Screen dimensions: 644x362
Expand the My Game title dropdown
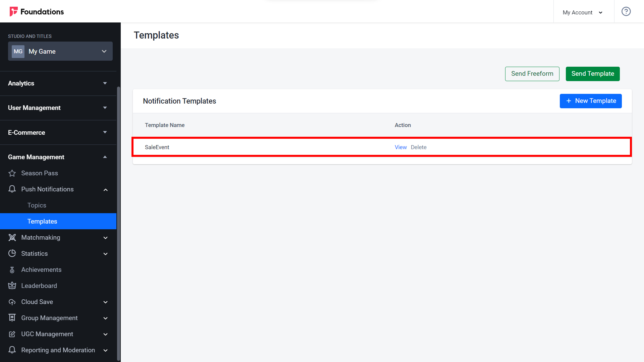pos(104,51)
